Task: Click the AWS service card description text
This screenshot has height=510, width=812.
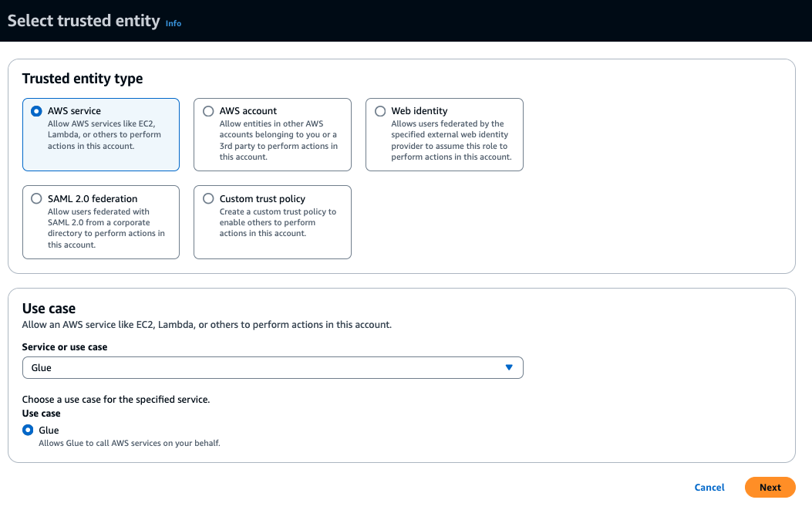Action: coord(104,135)
